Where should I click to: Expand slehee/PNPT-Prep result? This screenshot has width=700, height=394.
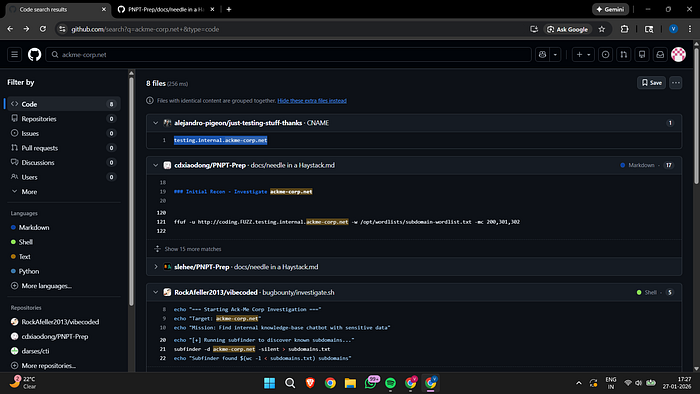click(x=155, y=267)
